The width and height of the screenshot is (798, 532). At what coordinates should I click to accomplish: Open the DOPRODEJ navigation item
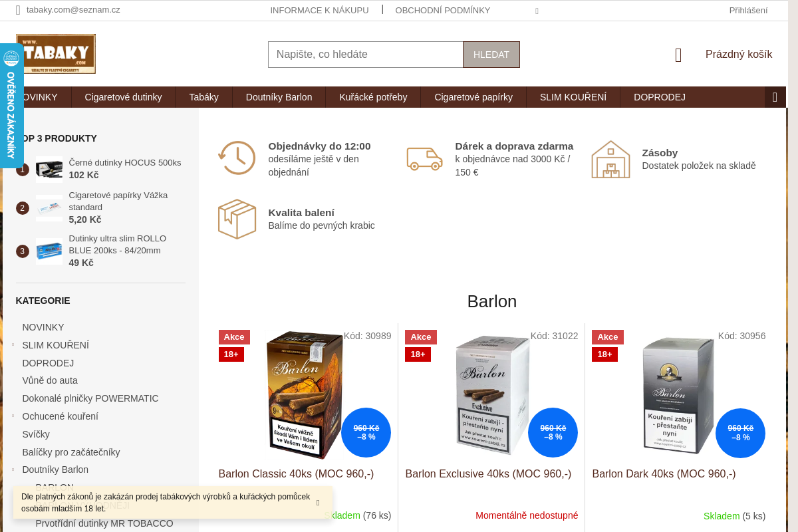point(660,97)
